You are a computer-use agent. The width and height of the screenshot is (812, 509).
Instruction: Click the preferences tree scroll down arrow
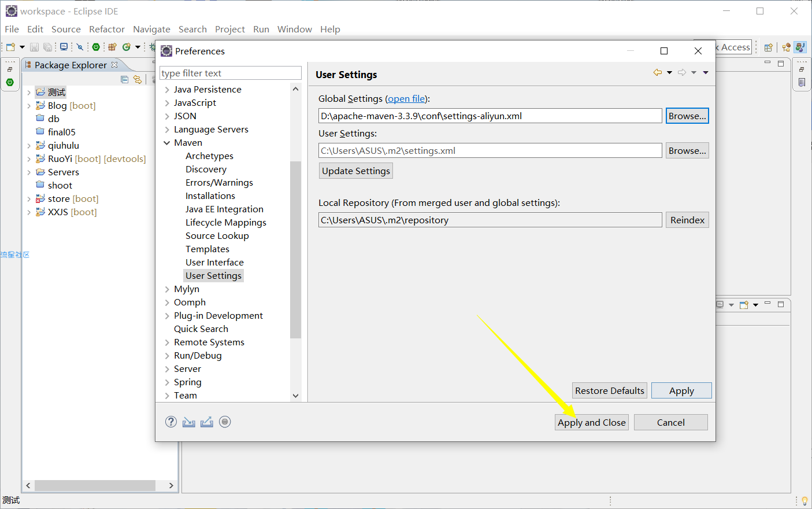(296, 396)
